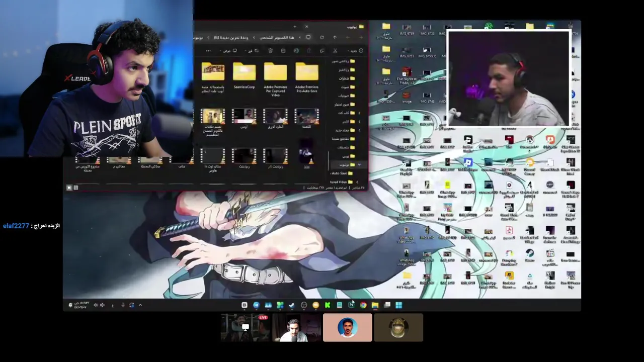Open the New (جديد) dropdown in Explorer
This screenshot has height=362, width=644.
coord(356,51)
